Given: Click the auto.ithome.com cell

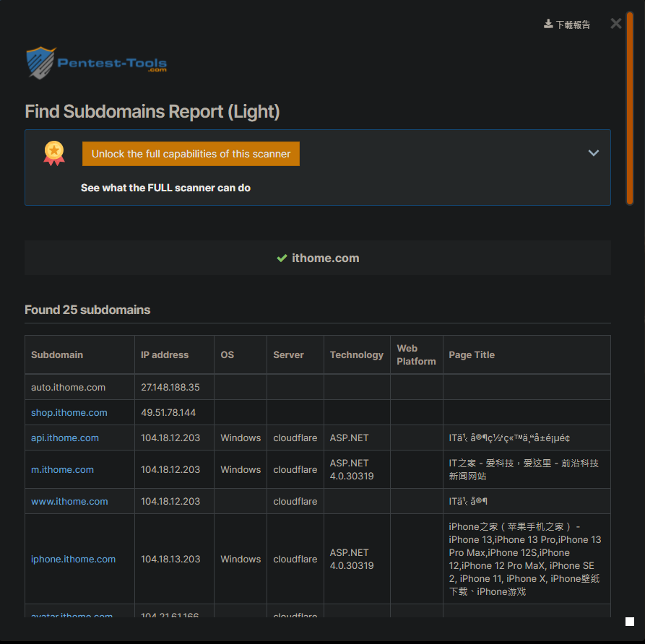Looking at the screenshot, I should 79,388.
